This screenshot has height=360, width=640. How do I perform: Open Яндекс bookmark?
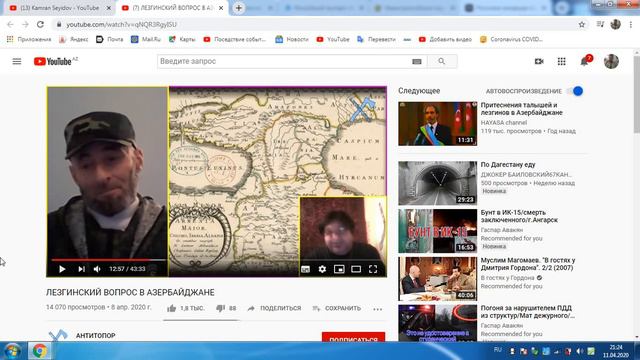click(73, 39)
